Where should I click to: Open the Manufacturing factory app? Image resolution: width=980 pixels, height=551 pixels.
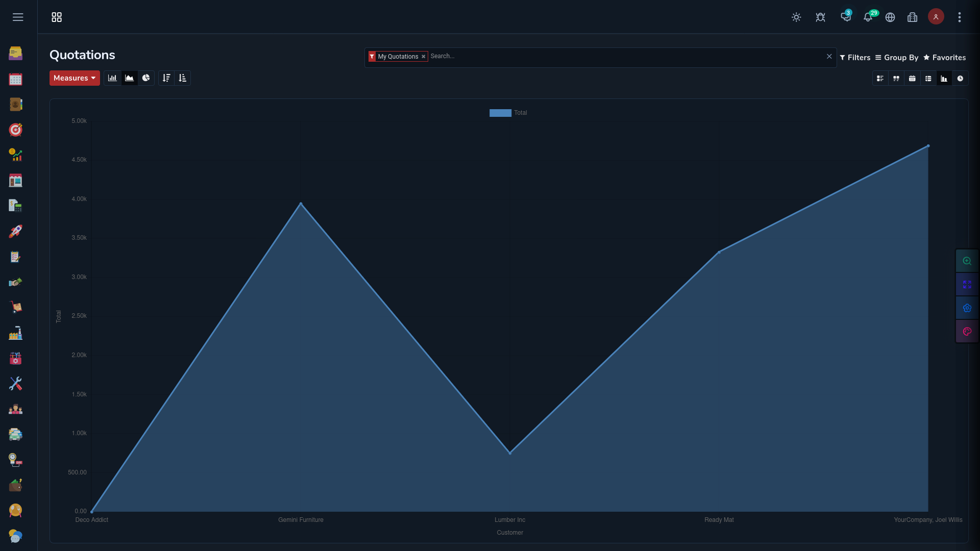click(x=15, y=333)
